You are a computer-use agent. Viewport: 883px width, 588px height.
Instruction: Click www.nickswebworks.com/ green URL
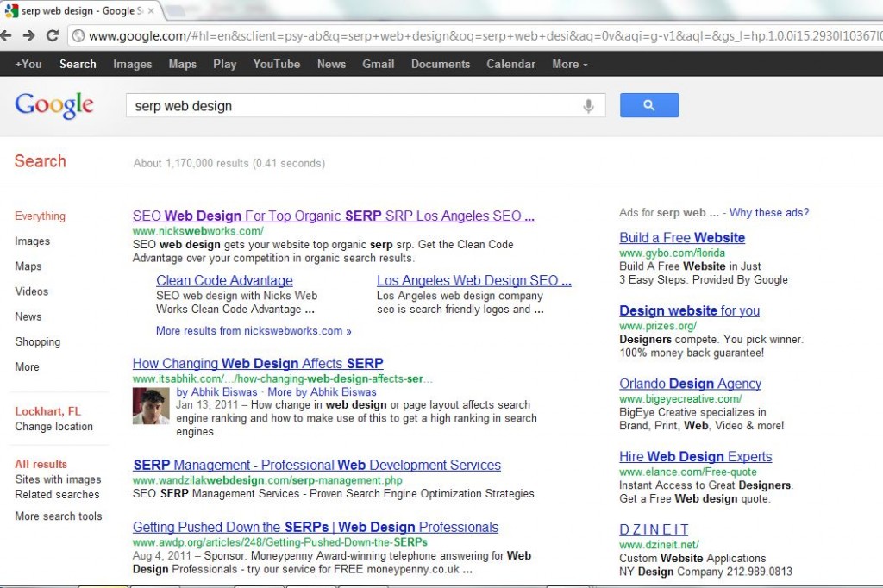coord(198,231)
